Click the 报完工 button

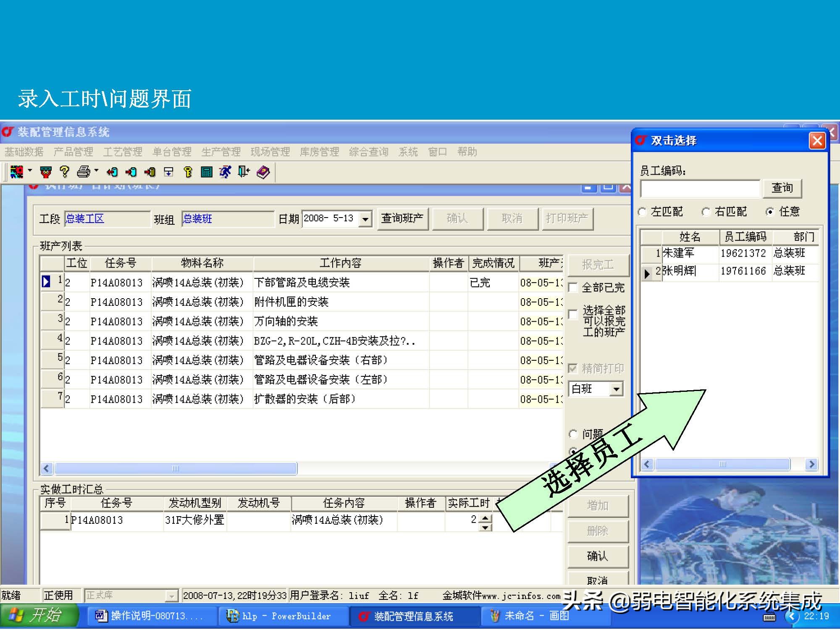tap(598, 265)
